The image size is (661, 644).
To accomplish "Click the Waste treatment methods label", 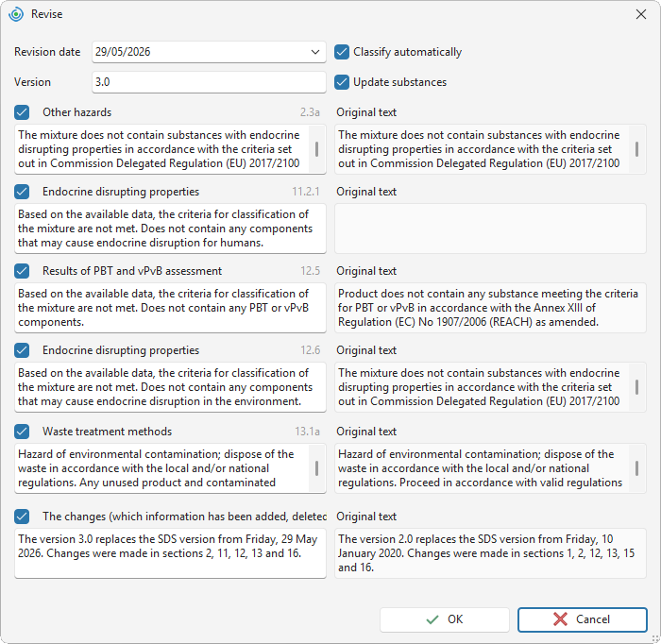I will (x=107, y=432).
